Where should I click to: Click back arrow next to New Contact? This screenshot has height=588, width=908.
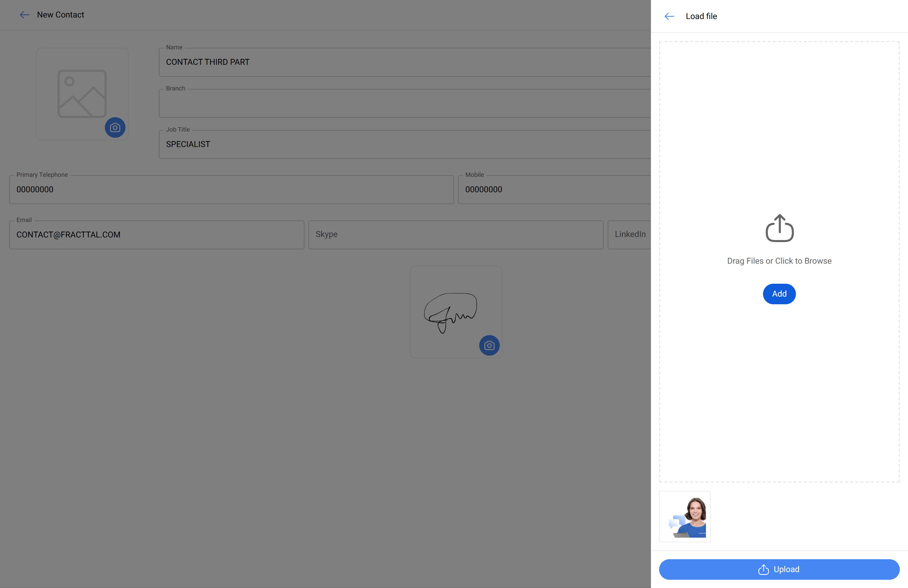(x=24, y=15)
